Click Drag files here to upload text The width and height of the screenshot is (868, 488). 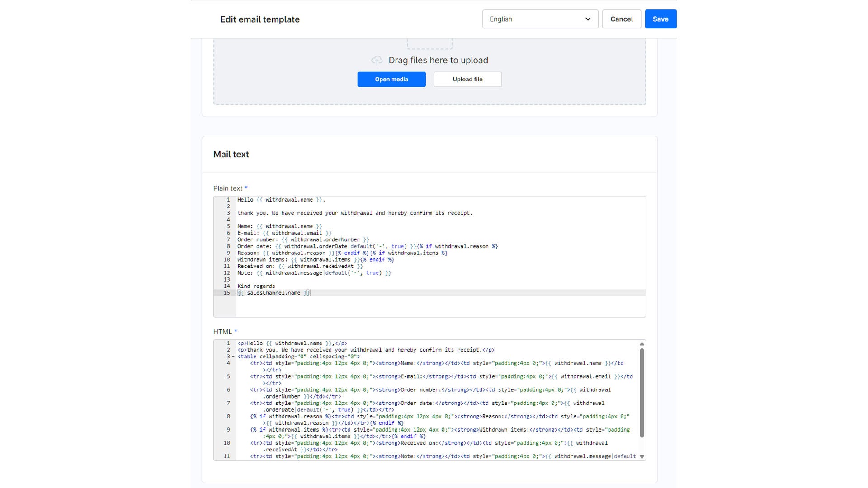(x=438, y=61)
